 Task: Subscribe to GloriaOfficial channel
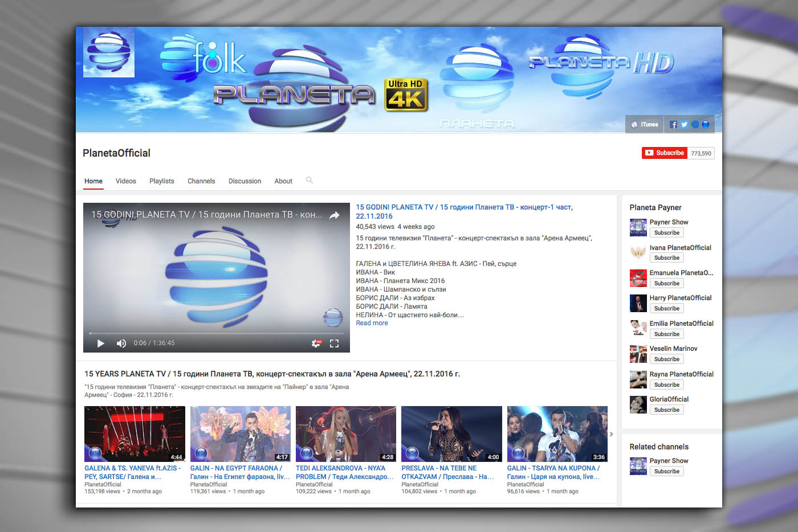666,410
